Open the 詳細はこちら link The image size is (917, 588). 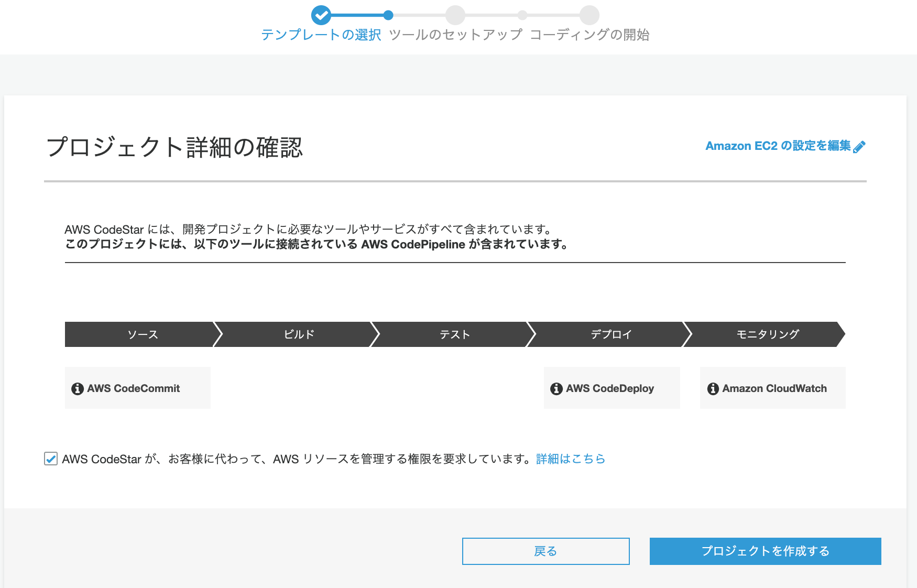click(571, 459)
